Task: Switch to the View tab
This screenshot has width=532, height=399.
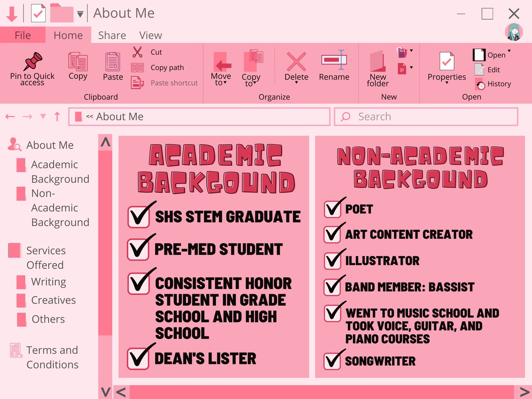Action: [150, 35]
